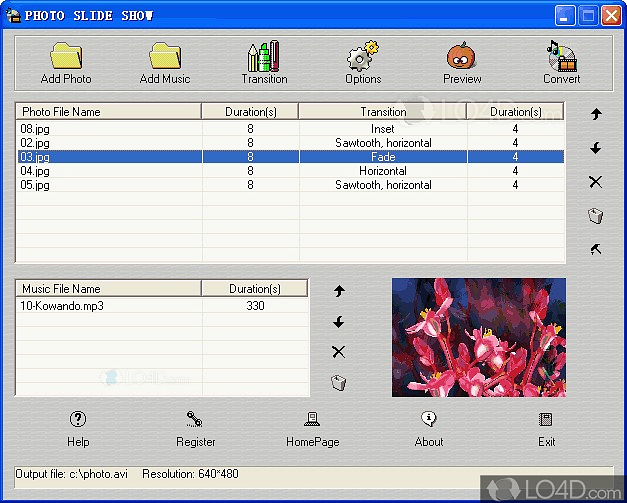Click Sawtooth, horizontal cell for 05.jpg
This screenshot has width=627, height=503.
pos(383,185)
